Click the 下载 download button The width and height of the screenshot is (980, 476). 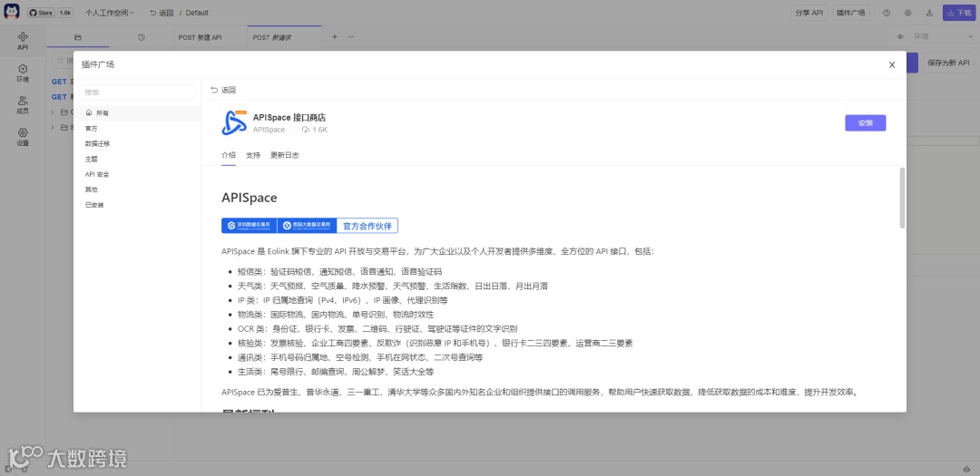[x=959, y=13]
